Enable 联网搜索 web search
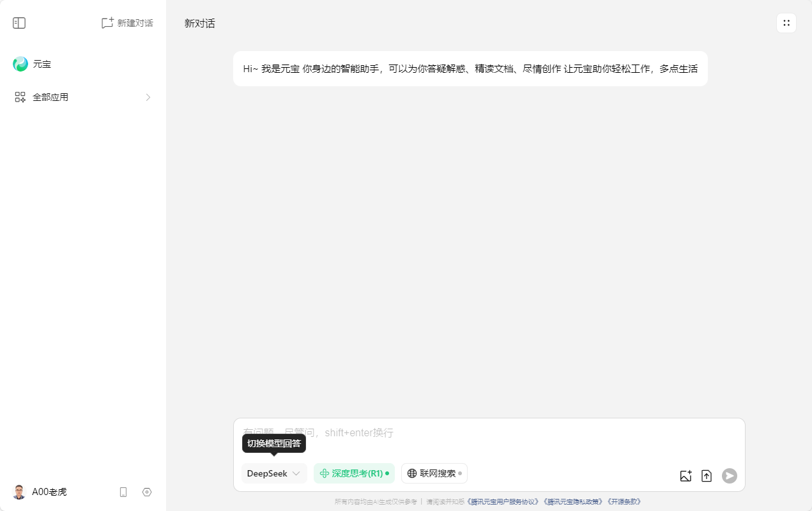812x511 pixels. coord(434,473)
